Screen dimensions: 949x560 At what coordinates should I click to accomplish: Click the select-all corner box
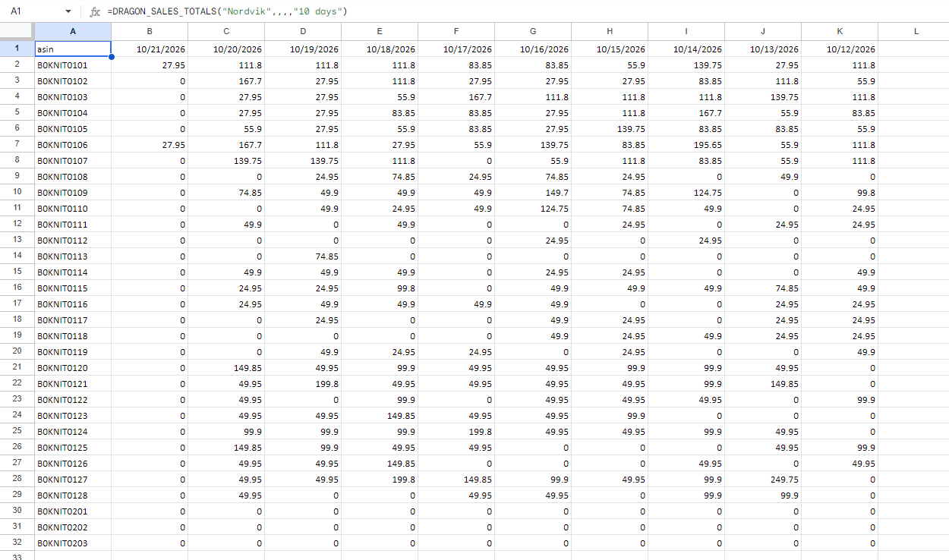coord(17,31)
